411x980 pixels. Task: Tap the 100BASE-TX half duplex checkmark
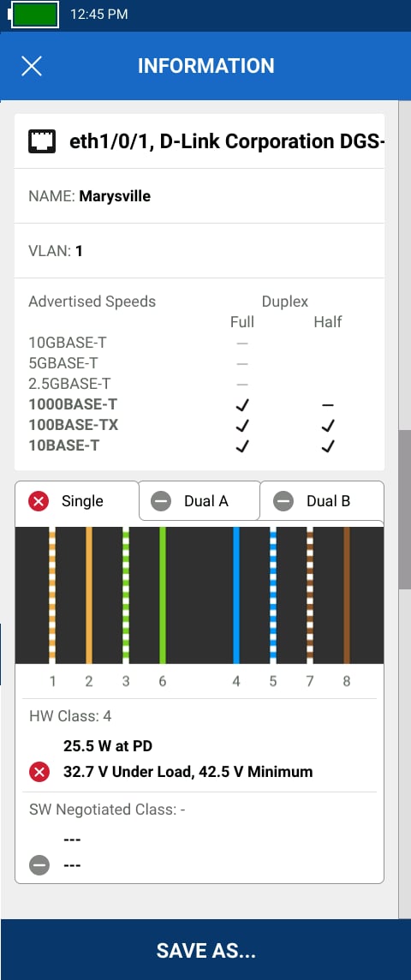(x=328, y=426)
